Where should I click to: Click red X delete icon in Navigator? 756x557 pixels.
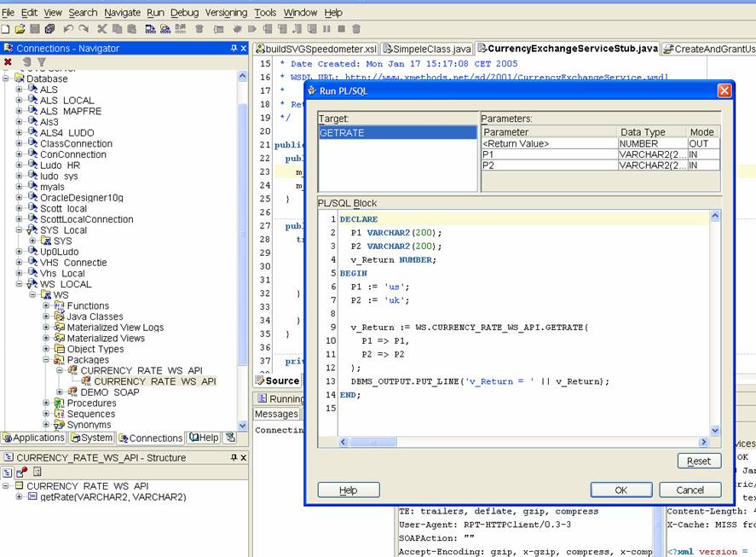click(8, 62)
